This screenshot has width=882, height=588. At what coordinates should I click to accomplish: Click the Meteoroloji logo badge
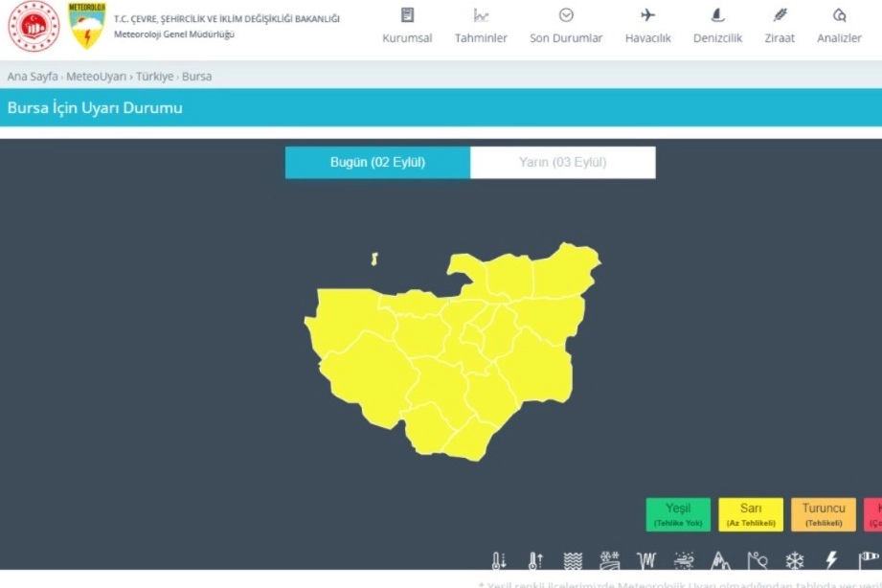(x=87, y=26)
